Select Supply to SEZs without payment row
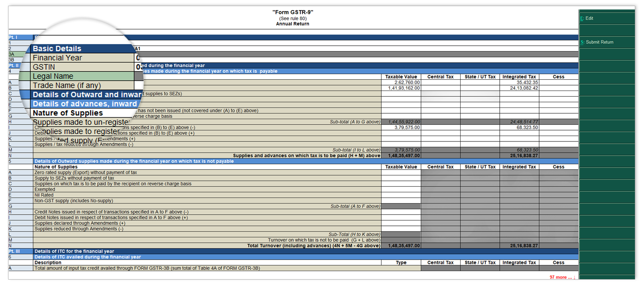Viewport: 644px width, 289px height. (x=207, y=178)
